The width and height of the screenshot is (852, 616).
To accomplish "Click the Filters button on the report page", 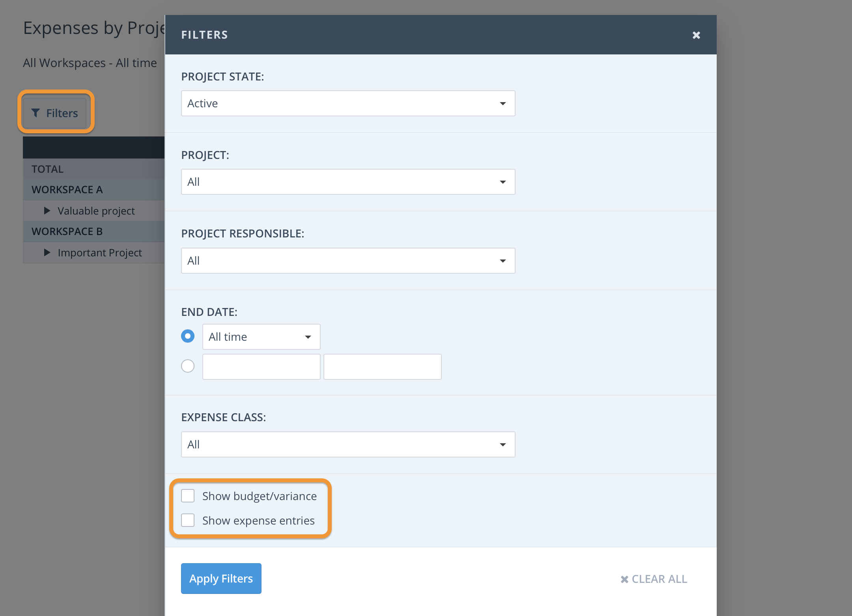I will point(56,112).
